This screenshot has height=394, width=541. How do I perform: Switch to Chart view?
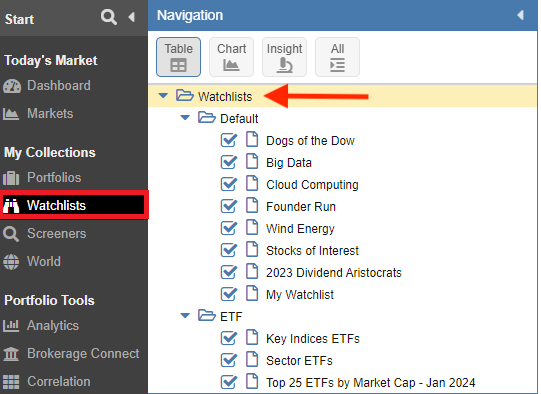click(x=232, y=57)
